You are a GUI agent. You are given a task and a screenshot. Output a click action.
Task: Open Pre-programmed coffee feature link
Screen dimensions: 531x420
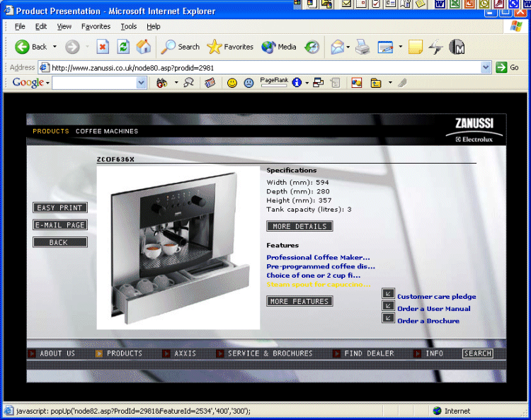tap(321, 266)
